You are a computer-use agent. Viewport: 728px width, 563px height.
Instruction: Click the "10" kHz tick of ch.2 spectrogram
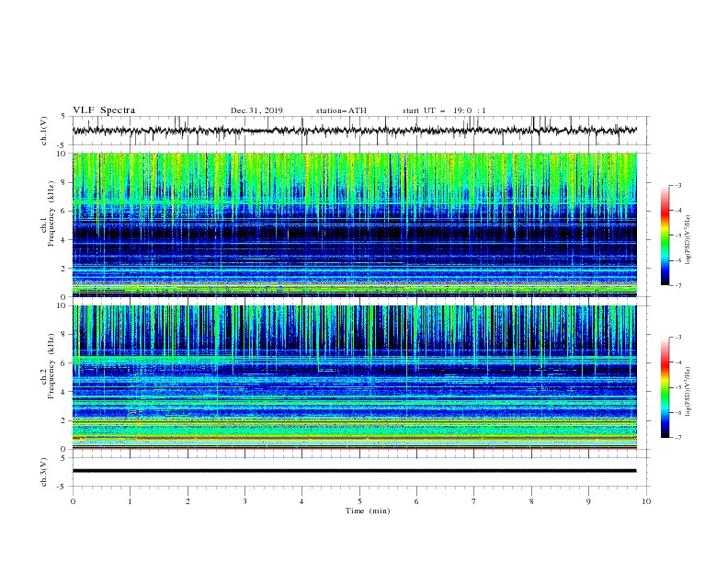pos(63,305)
